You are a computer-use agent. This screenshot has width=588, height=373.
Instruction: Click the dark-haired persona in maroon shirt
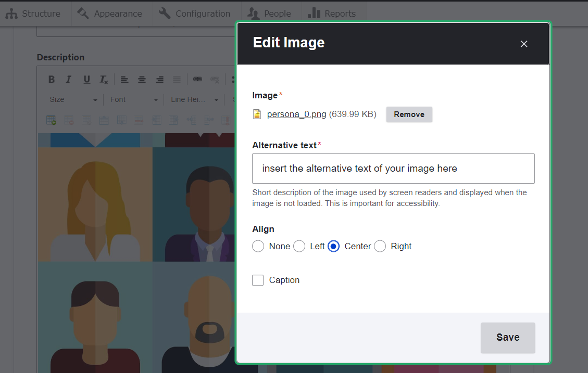pos(95,317)
